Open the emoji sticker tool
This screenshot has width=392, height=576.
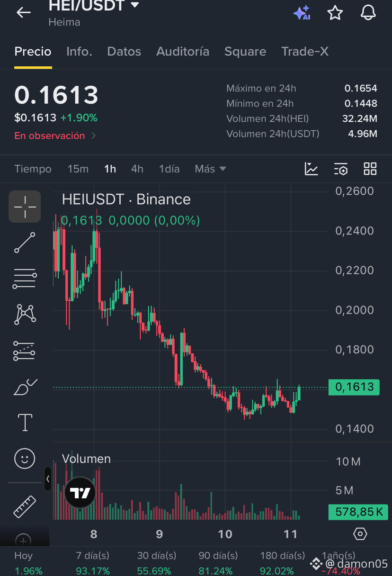point(25,459)
